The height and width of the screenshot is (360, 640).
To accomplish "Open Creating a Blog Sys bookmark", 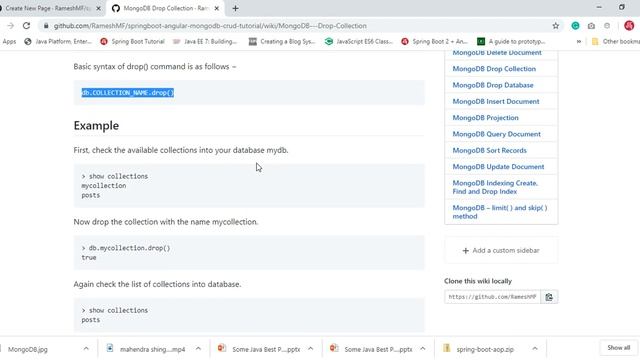I will (x=282, y=41).
